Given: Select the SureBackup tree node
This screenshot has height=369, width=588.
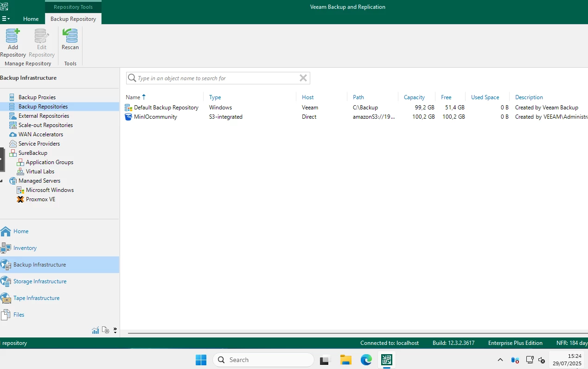Looking at the screenshot, I should pos(33,153).
